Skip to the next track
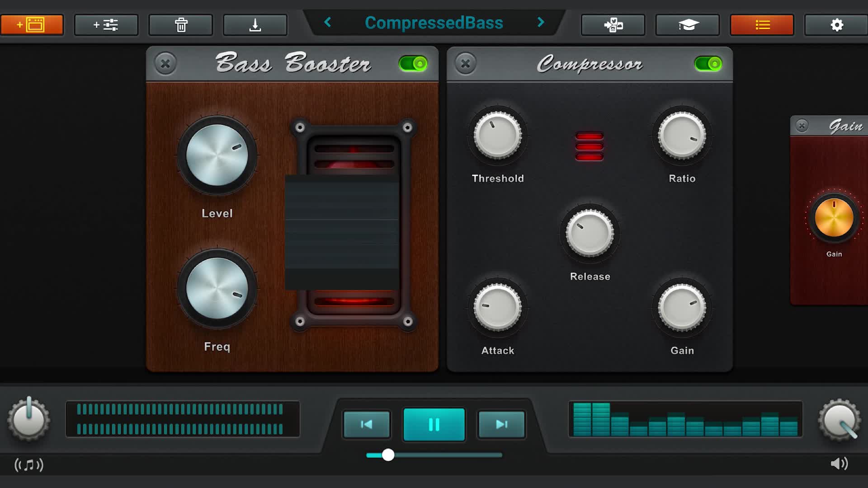Viewport: 868px width, 488px height. coord(501,424)
